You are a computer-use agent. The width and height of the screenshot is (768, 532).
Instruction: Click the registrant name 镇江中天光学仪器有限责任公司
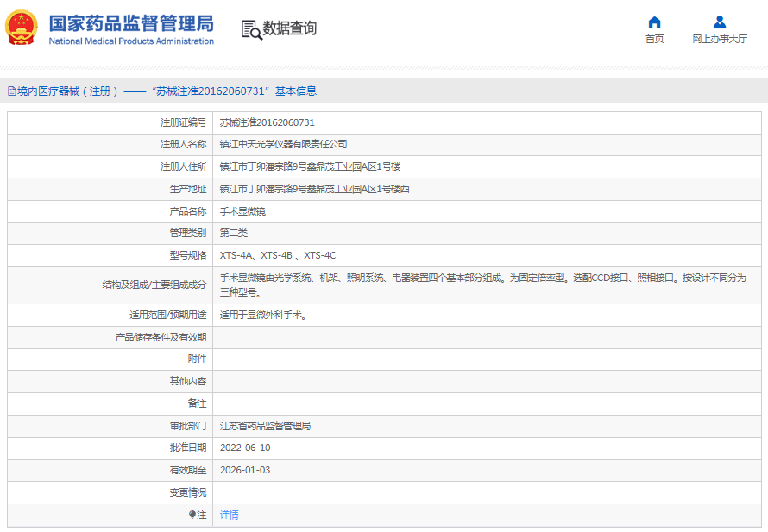point(283,144)
